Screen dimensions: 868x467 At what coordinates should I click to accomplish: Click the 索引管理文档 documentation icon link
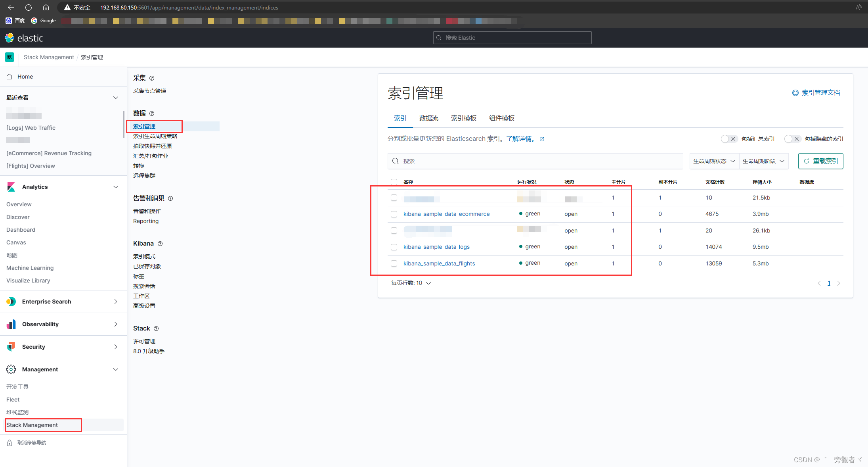tap(795, 92)
